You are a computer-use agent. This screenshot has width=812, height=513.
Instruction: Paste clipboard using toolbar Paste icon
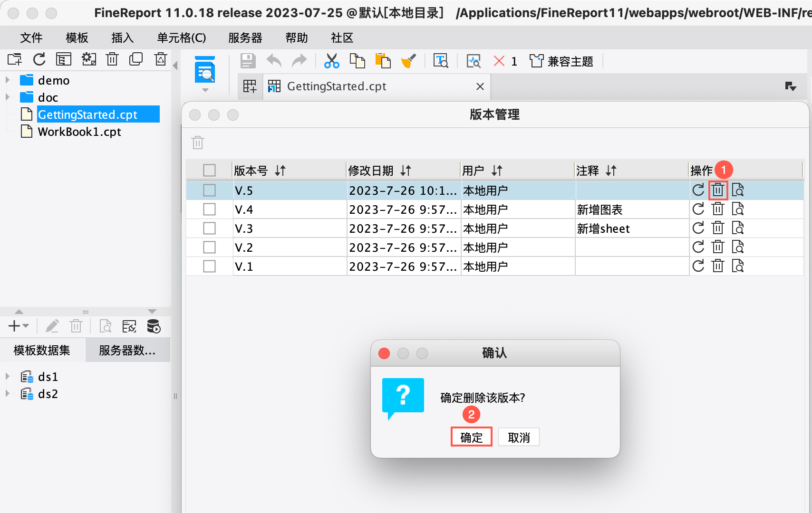pyautogui.click(x=383, y=61)
